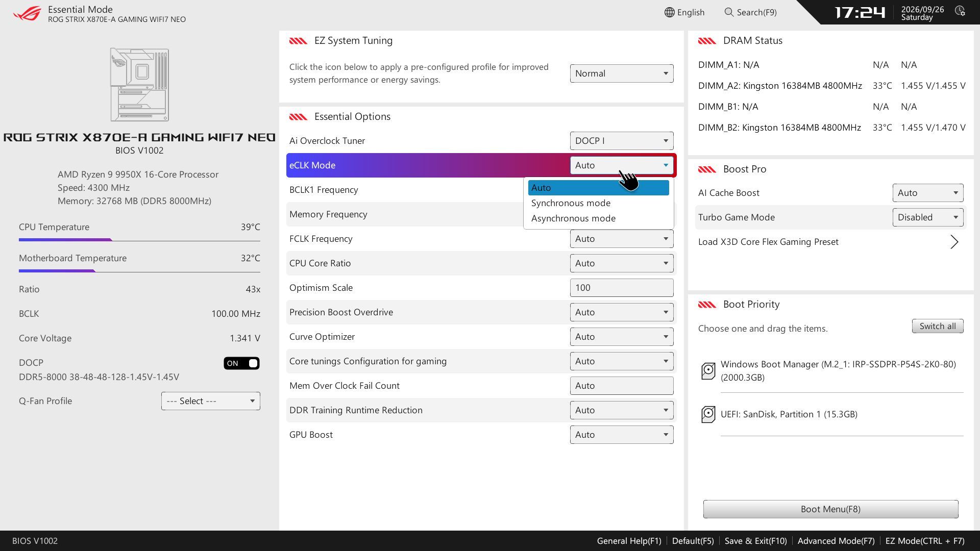Switch to EZ Mode(CTRL + F7)
This screenshot has height=551, width=980.
[x=925, y=541]
